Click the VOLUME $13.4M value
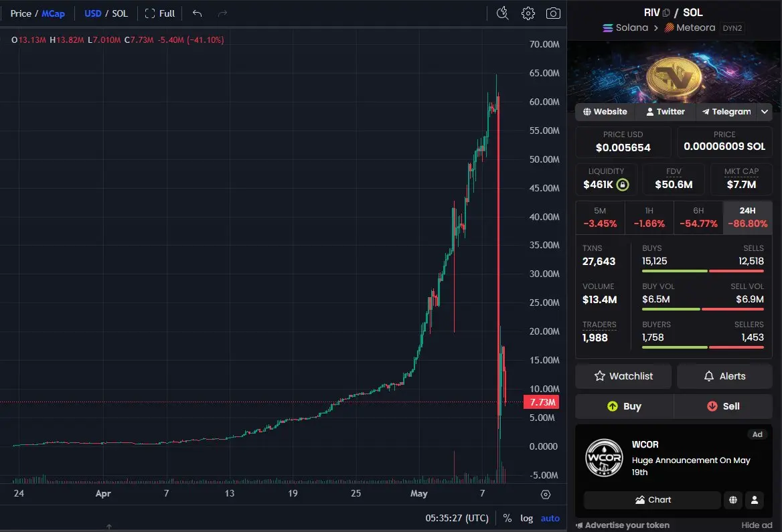The width and height of the screenshot is (782, 532). click(599, 300)
